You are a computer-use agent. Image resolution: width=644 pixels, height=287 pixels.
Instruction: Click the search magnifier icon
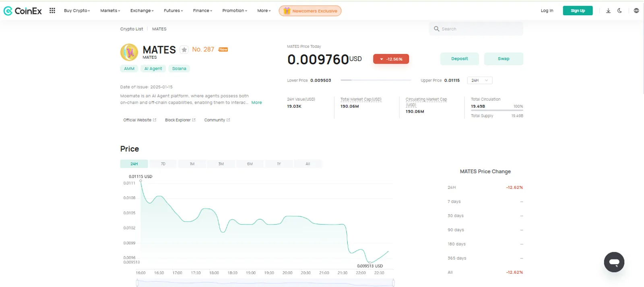coord(436,29)
